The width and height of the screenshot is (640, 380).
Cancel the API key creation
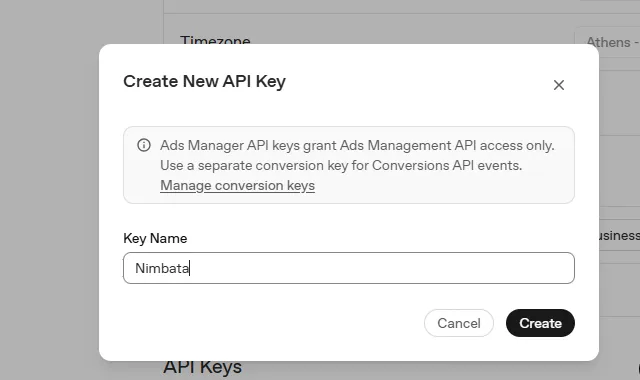coord(459,323)
